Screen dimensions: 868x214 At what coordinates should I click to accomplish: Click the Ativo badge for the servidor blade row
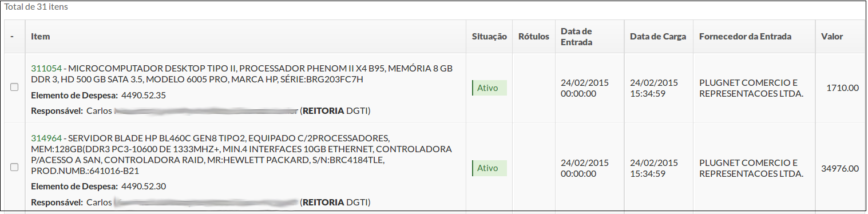click(x=489, y=168)
